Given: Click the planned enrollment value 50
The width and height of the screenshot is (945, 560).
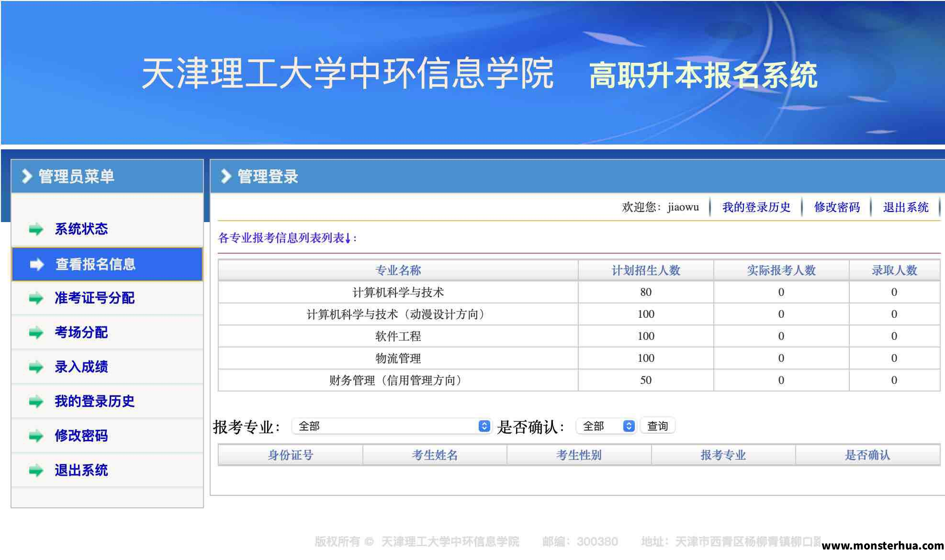Looking at the screenshot, I should (x=646, y=381).
